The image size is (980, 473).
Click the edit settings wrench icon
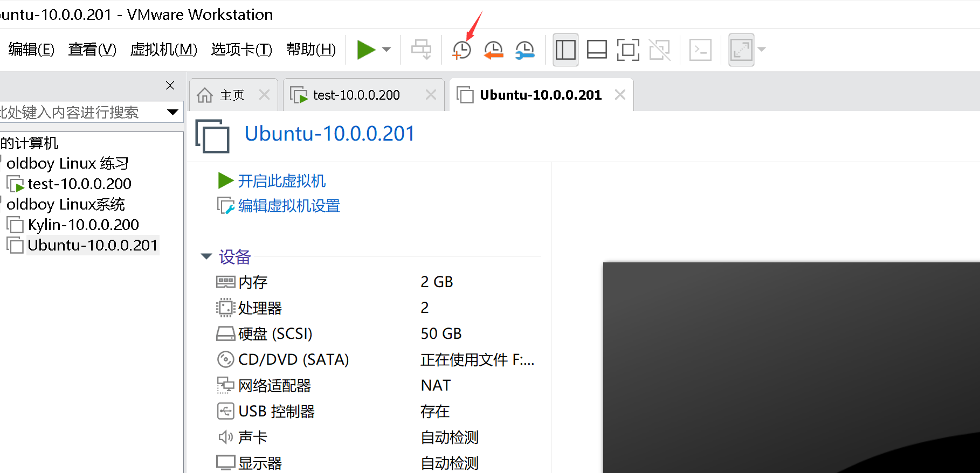(x=225, y=206)
